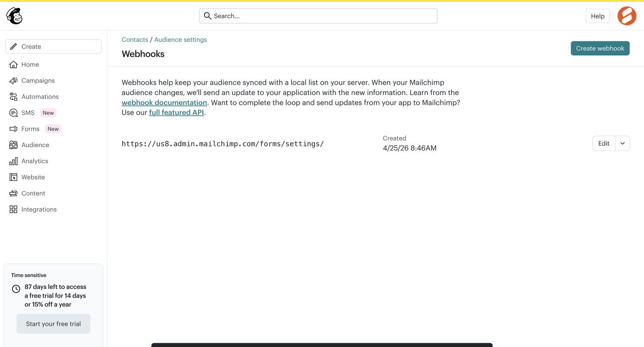Click the Created date 4/25/26 8:46AM
Viewport: 644px width, 347px height.
pyautogui.click(x=410, y=148)
